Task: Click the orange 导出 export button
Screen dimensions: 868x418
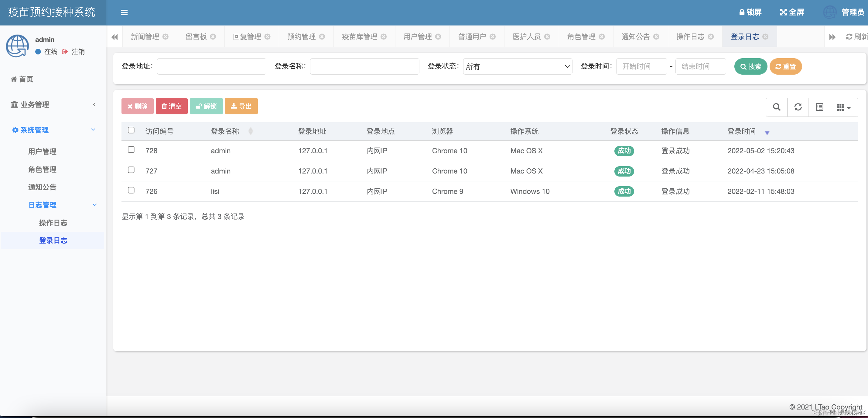Action: [241, 106]
